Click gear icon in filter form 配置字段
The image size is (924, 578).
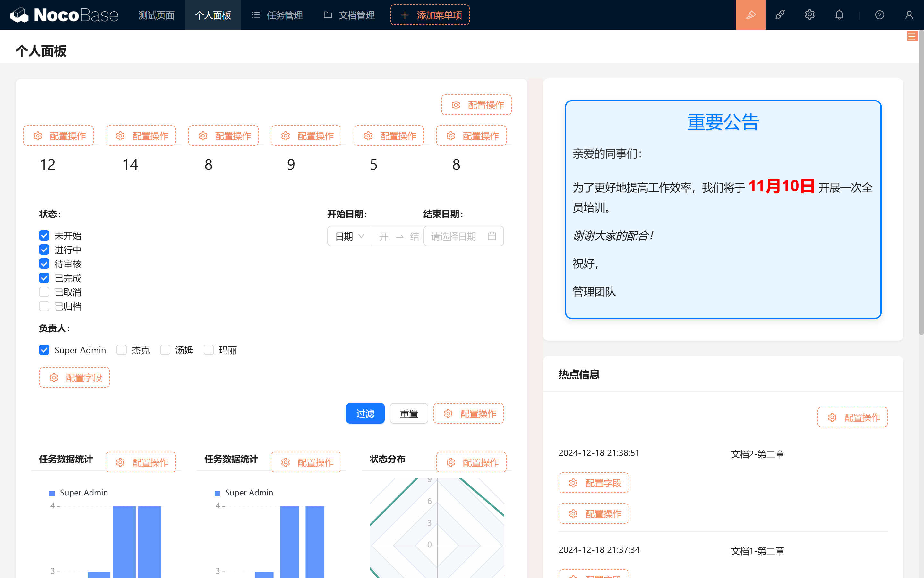(x=54, y=378)
